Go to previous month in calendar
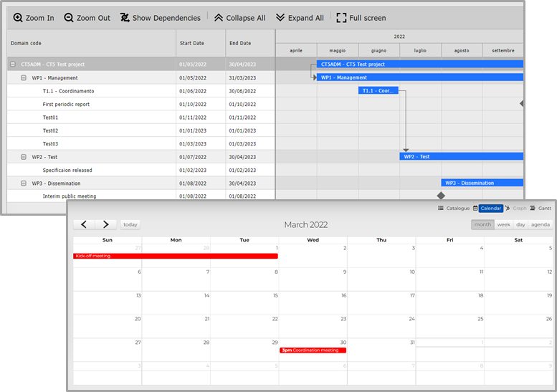 pos(84,224)
